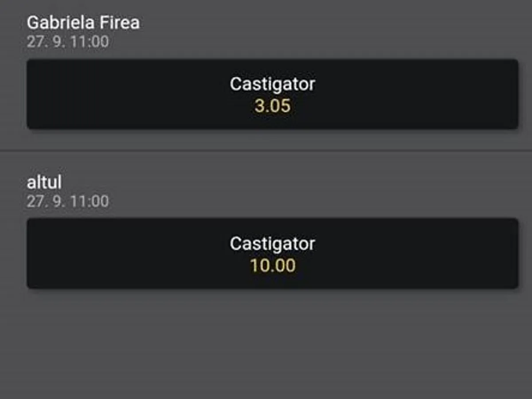Tap the 3.05 odds value
The image size is (532, 399).
pos(272,106)
